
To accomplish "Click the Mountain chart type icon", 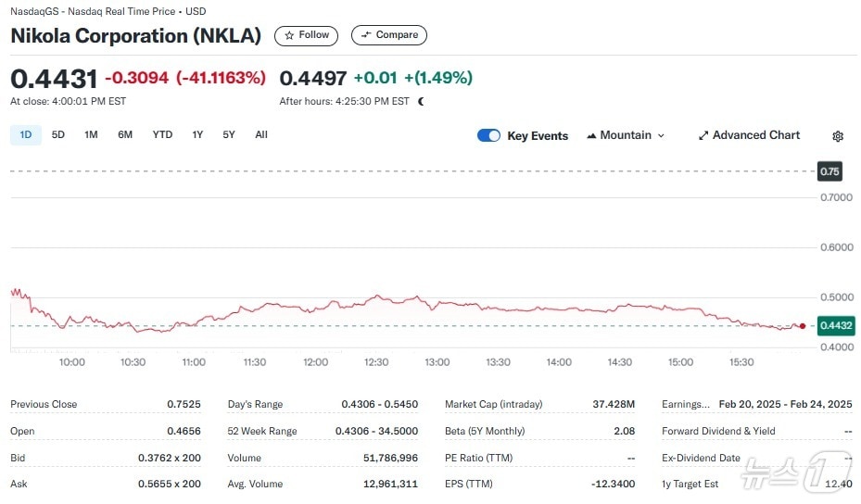I will pyautogui.click(x=591, y=136).
